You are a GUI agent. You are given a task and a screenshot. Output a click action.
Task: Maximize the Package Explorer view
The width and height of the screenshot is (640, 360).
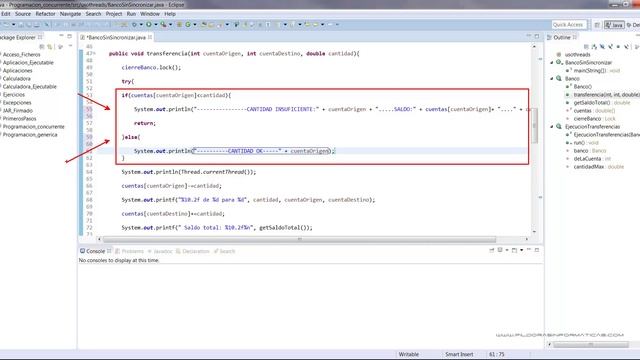point(69,36)
